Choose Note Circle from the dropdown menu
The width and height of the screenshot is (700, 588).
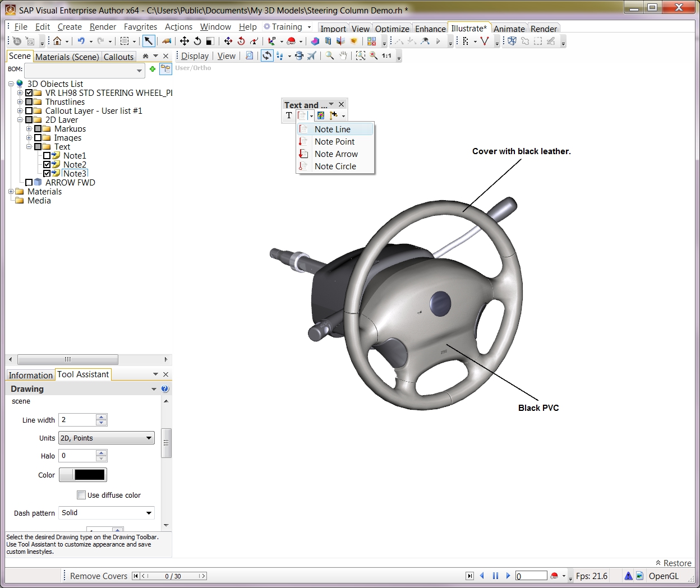[335, 166]
